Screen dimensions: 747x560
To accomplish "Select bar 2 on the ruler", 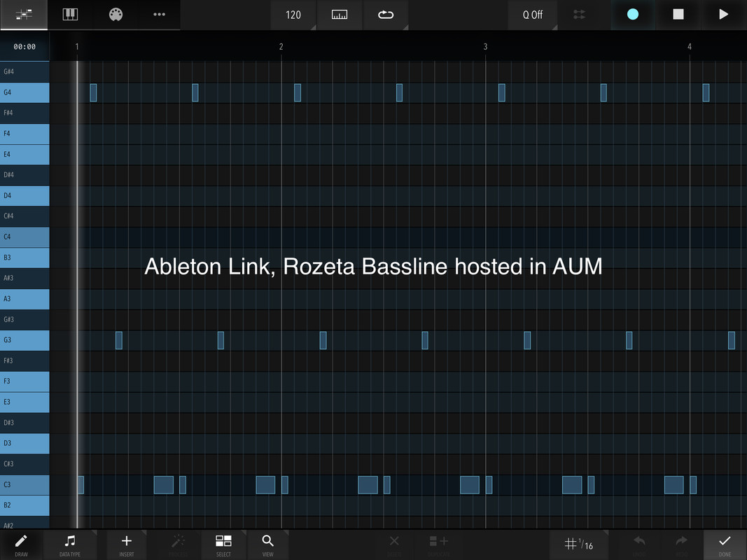I will [x=281, y=47].
